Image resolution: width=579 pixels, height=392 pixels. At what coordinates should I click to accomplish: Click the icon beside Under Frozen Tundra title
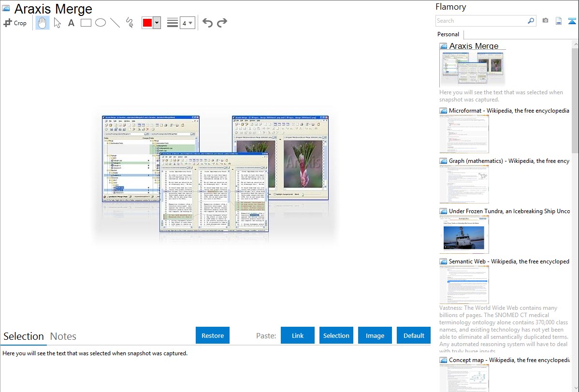tap(443, 211)
